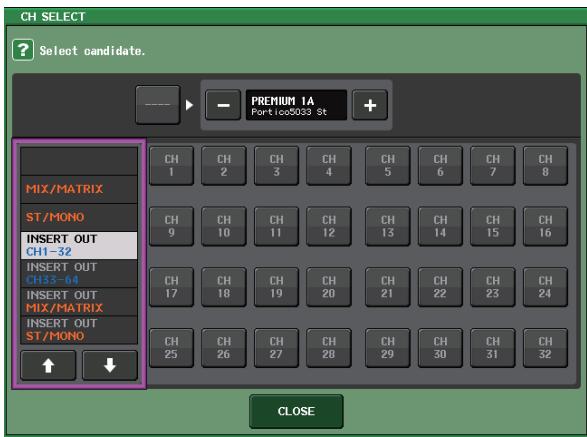Pick channel CH 18

tap(224, 287)
